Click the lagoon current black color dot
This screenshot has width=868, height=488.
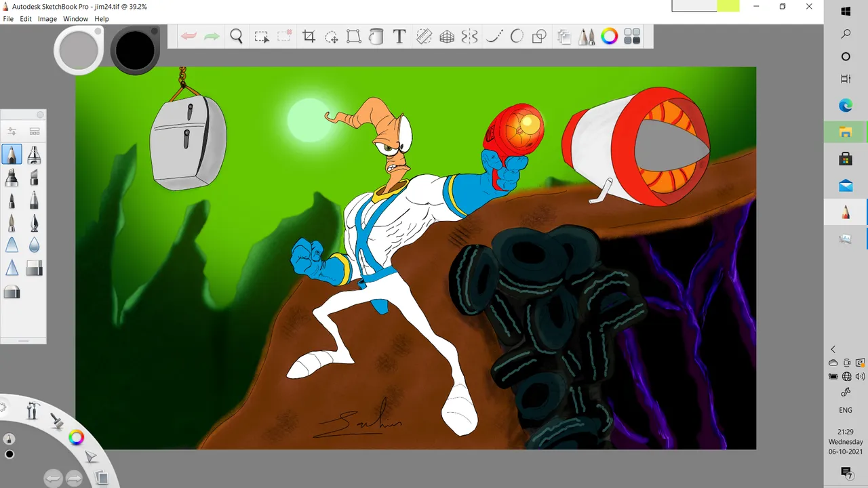[x=9, y=454]
